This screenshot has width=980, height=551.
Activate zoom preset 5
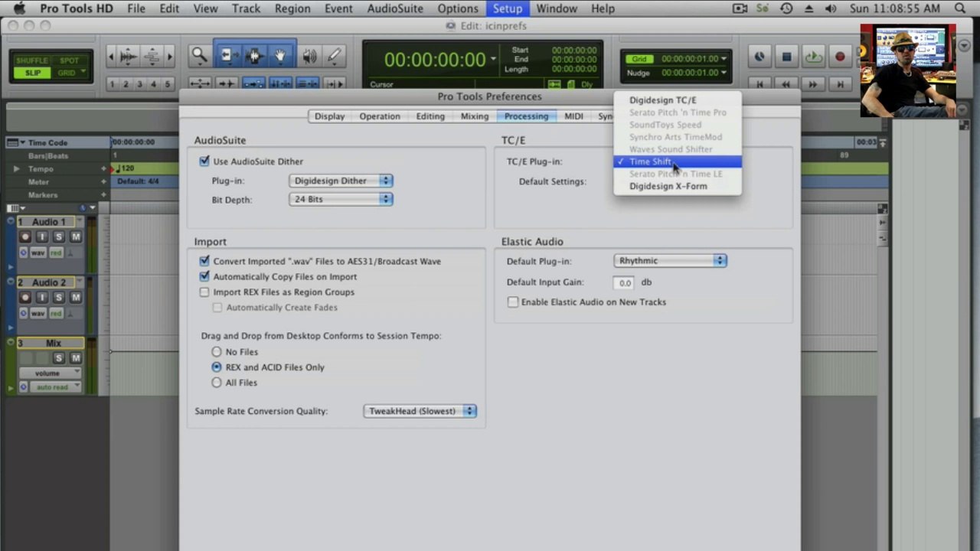[167, 84]
